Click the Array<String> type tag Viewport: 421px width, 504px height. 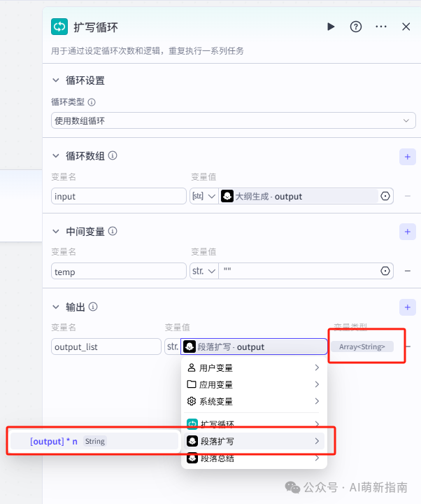tap(362, 346)
